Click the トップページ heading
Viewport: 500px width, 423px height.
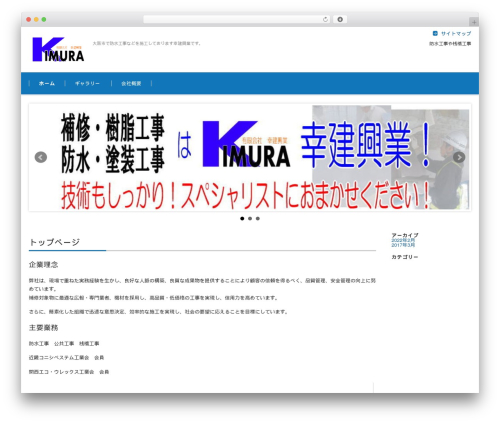pyautogui.click(x=54, y=242)
